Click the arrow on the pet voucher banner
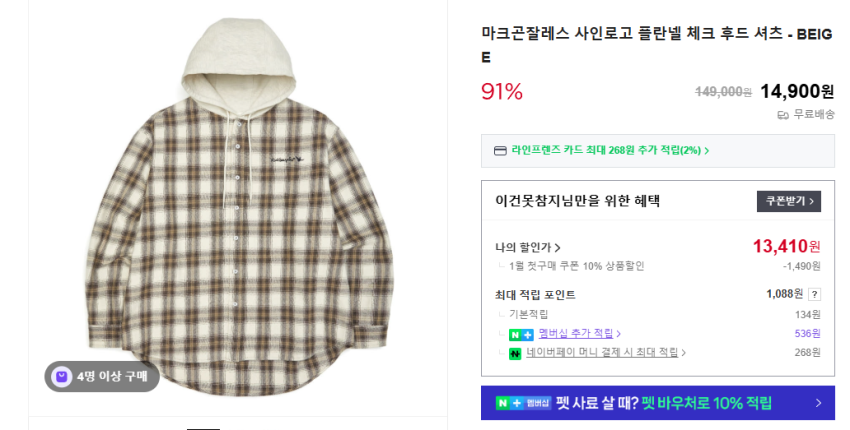The height and width of the screenshot is (430, 850). 818,403
